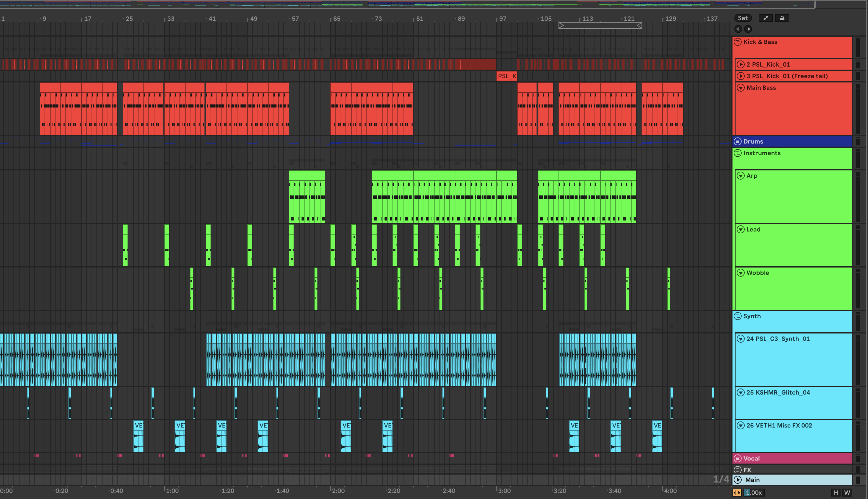The height and width of the screenshot is (499, 868).
Task: Fold the Instruments group track
Action: click(x=738, y=153)
